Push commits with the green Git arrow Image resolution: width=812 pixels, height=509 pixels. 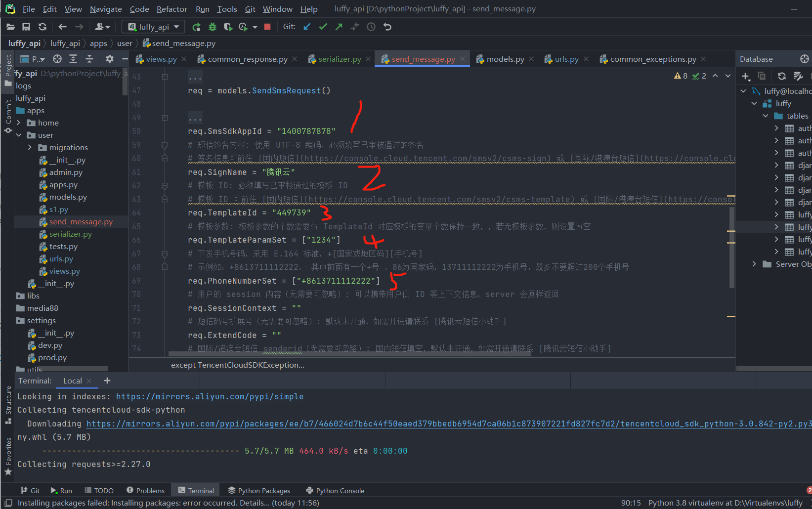pyautogui.click(x=339, y=27)
